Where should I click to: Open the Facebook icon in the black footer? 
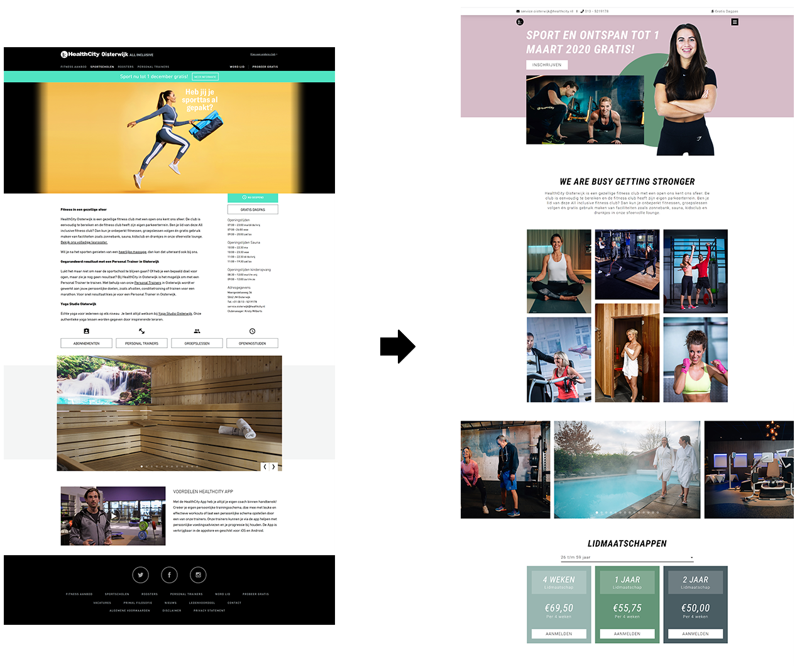[x=169, y=575]
